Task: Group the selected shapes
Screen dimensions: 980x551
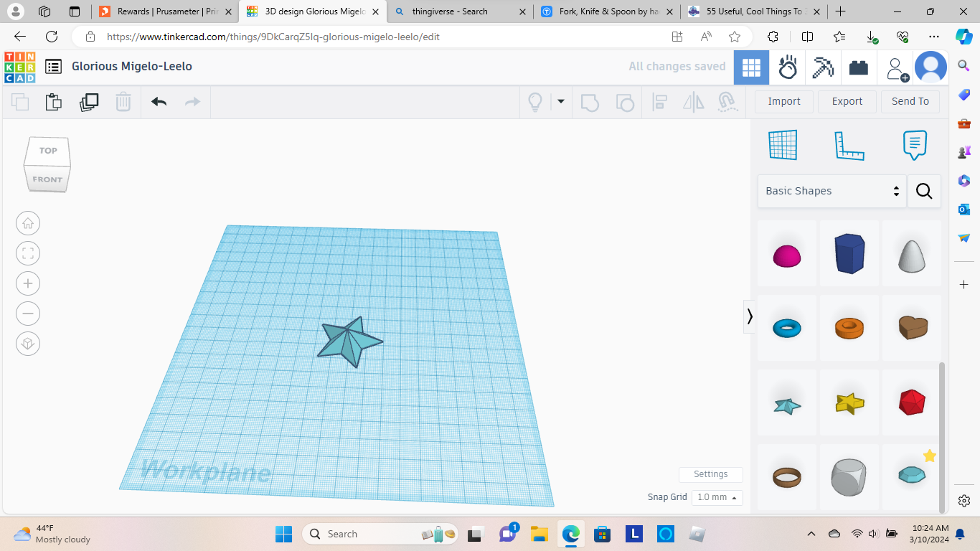Action: pyautogui.click(x=590, y=102)
